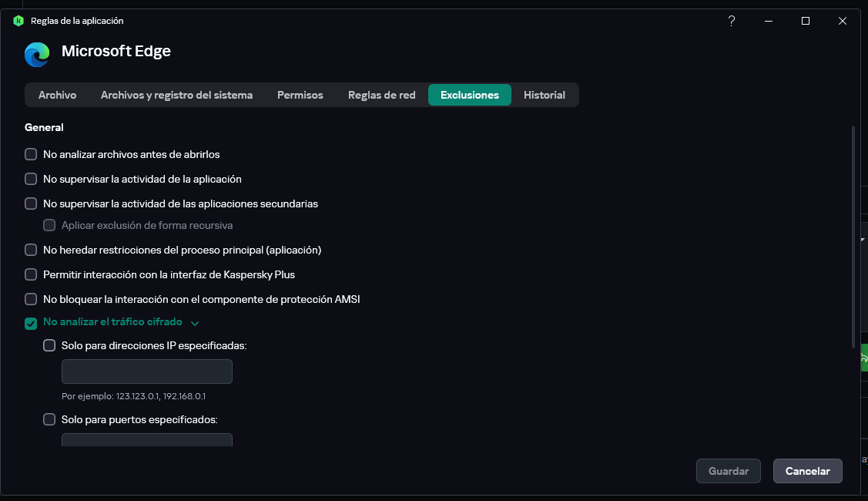
Task: Check No supervisar la actividad de la aplicación
Action: point(31,179)
